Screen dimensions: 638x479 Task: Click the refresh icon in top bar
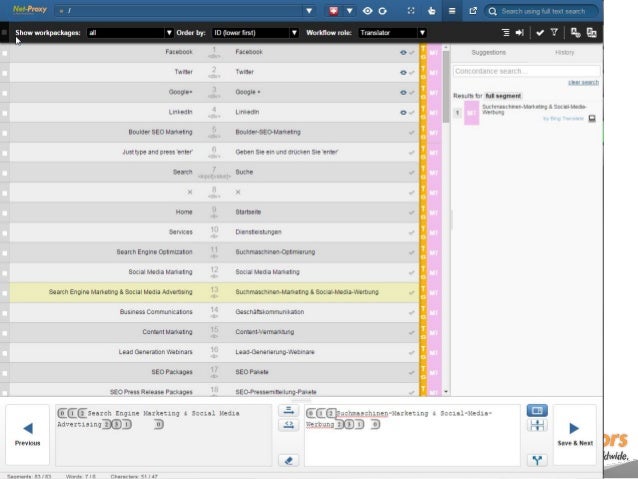coord(384,11)
